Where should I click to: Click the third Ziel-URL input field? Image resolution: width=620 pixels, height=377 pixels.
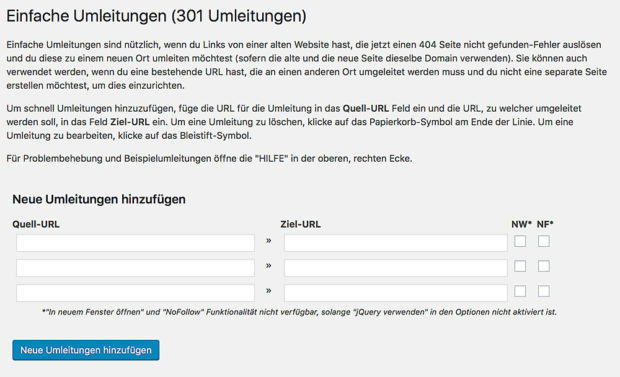click(395, 293)
